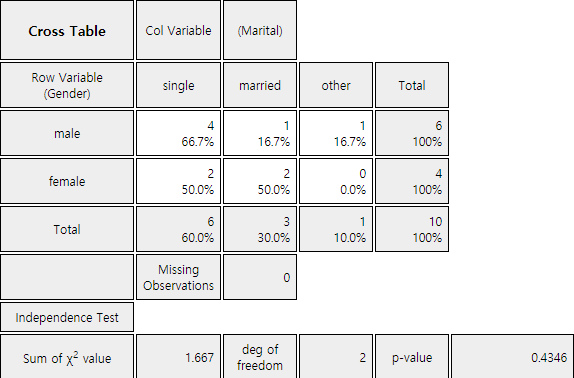Click the Cross Table header cell
This screenshot has height=378, width=574.
tap(67, 30)
